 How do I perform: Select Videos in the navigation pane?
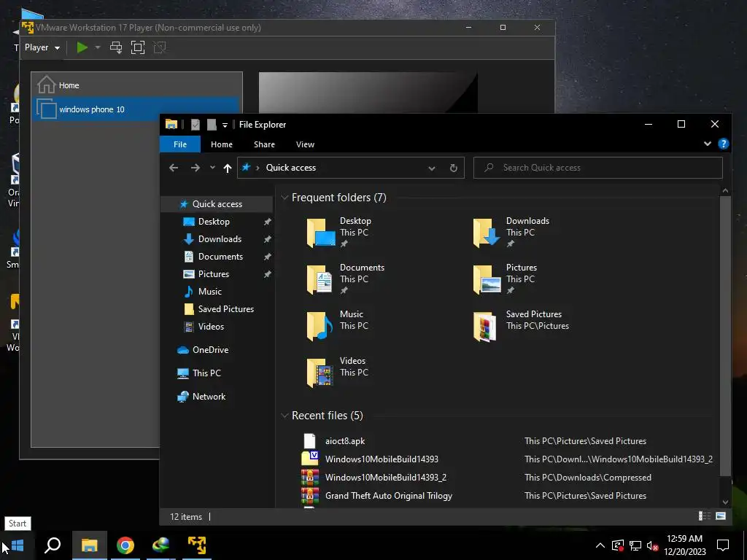[211, 326]
